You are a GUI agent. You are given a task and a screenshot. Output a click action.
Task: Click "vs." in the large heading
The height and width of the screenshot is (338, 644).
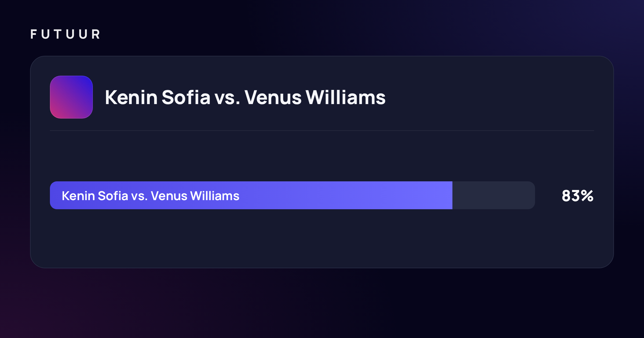click(227, 97)
